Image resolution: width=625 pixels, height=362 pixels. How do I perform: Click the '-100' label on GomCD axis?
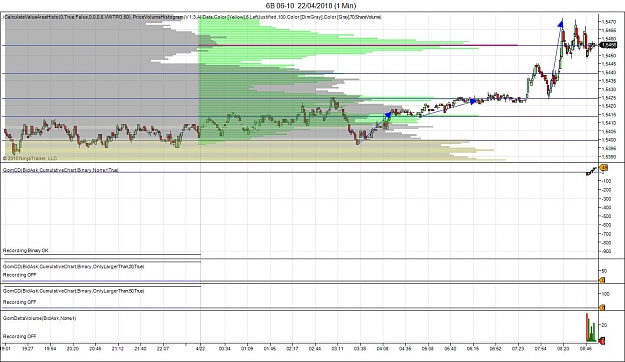pyautogui.click(x=607, y=181)
